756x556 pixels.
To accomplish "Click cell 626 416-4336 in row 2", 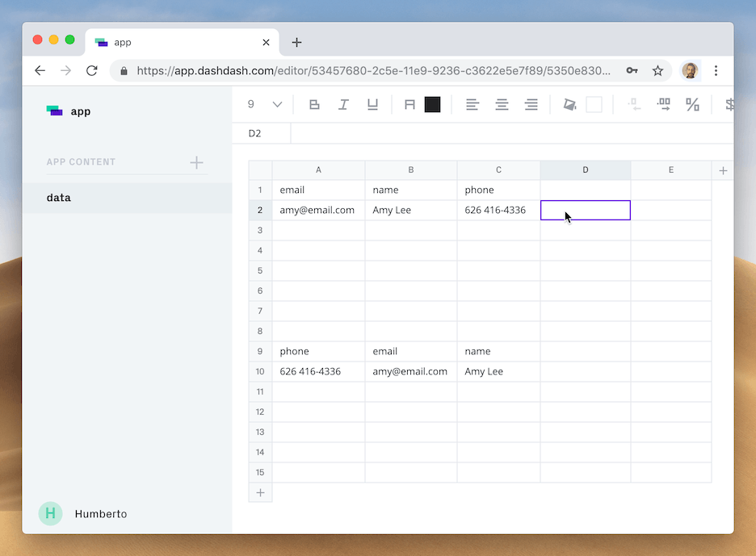I will (x=498, y=210).
